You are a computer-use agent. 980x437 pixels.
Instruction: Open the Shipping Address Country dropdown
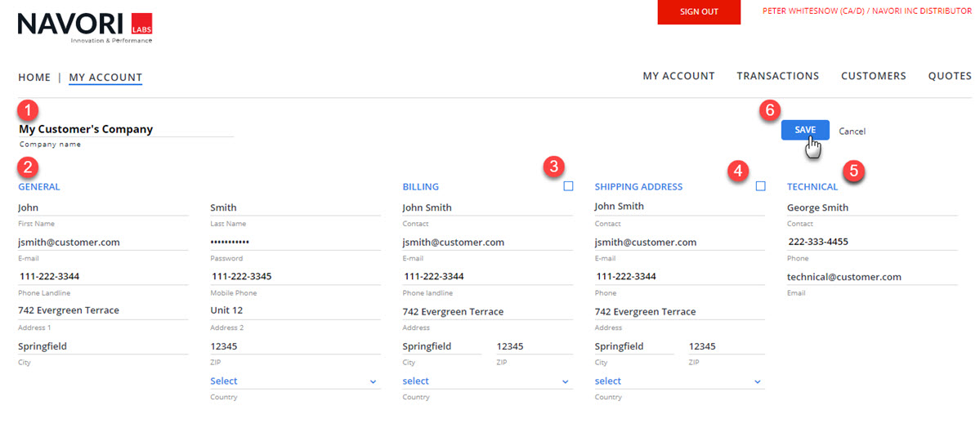(679, 381)
